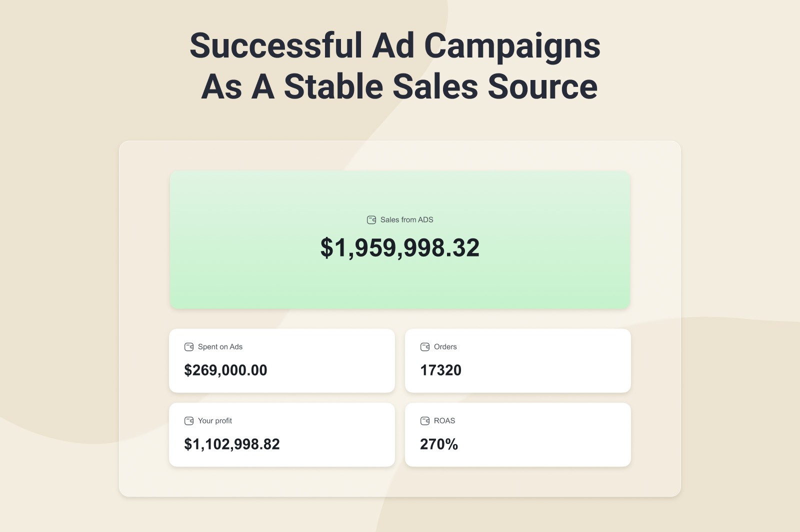
Task: Select the 'Your profit' label
Action: click(x=215, y=421)
